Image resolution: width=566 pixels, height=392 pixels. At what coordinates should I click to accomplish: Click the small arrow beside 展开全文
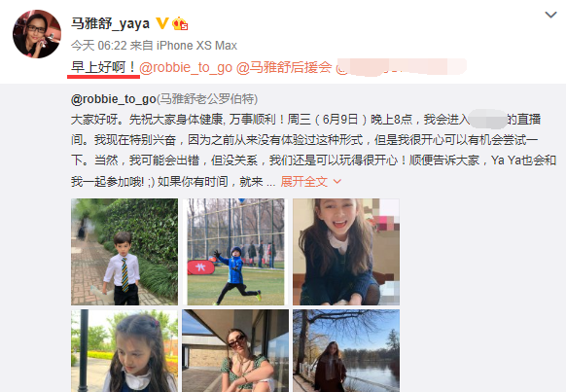pyautogui.click(x=337, y=181)
